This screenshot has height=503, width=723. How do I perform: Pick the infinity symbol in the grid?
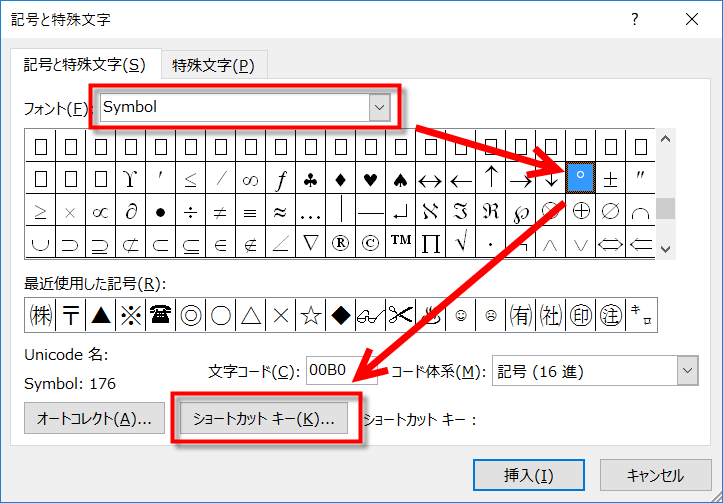coord(251,181)
